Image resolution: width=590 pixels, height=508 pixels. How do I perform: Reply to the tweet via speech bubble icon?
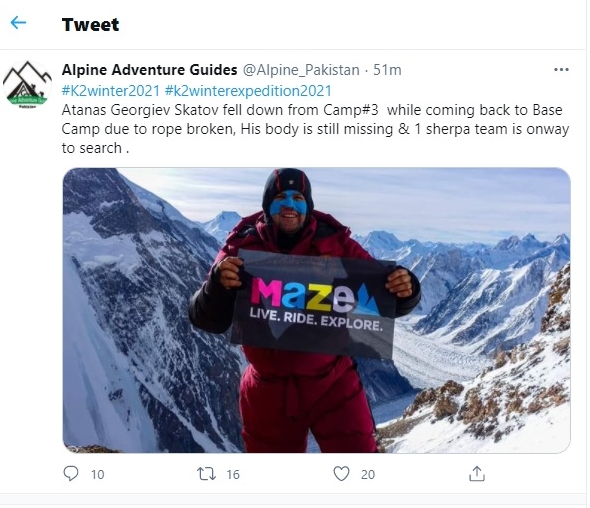point(71,473)
